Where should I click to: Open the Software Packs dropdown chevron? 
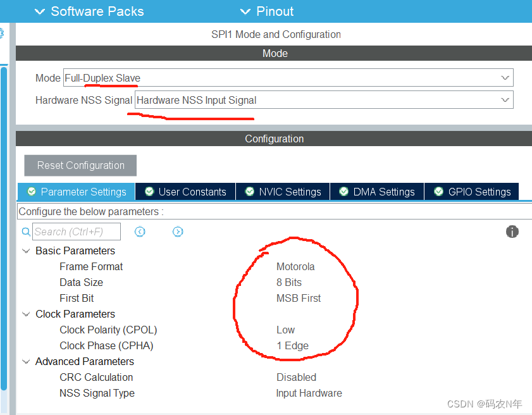(x=40, y=11)
